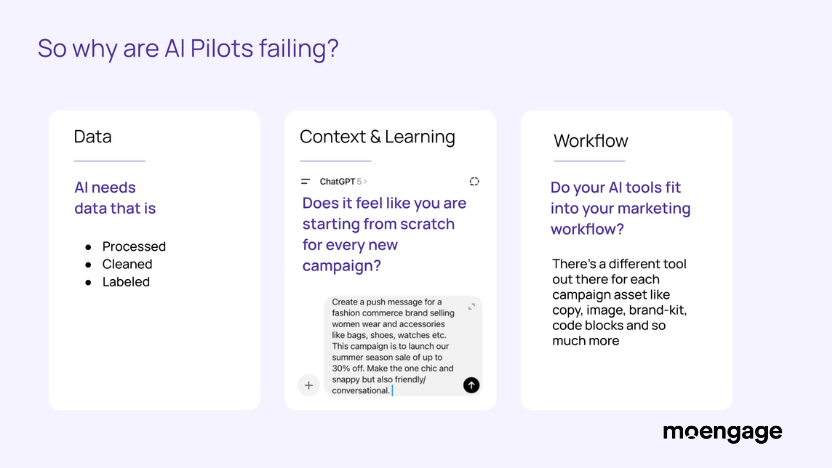Select the 'Labeled' bullet item

pyautogui.click(x=126, y=282)
